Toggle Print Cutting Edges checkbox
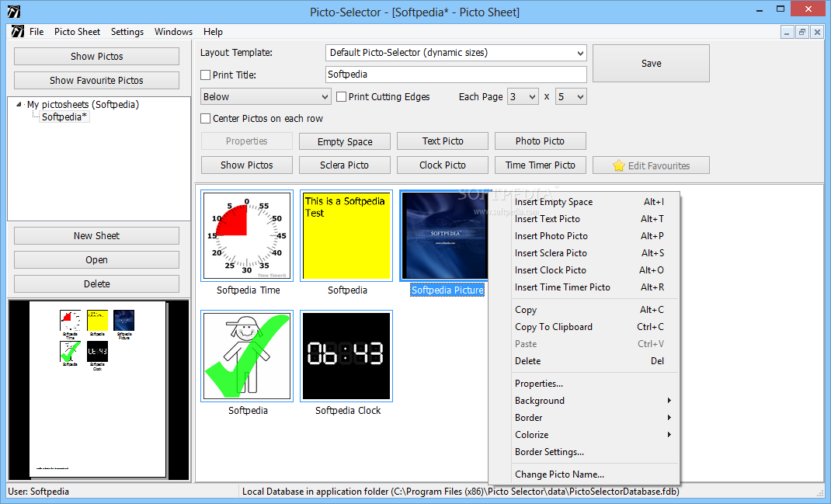The width and height of the screenshot is (831, 504). click(x=341, y=96)
